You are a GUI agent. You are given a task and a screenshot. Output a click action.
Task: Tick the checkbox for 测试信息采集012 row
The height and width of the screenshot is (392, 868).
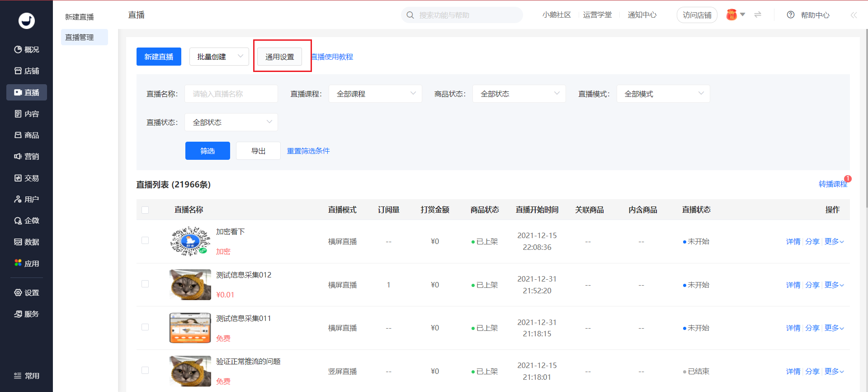click(145, 284)
